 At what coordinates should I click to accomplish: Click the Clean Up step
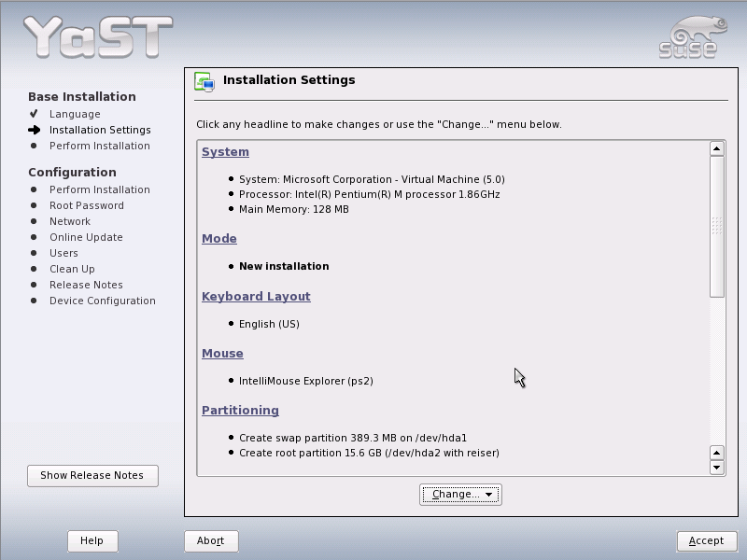coord(72,269)
